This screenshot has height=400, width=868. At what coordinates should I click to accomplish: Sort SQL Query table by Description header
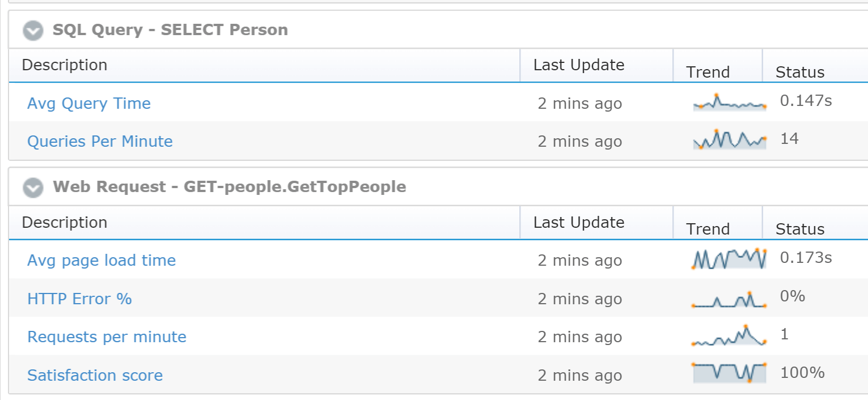pos(65,65)
